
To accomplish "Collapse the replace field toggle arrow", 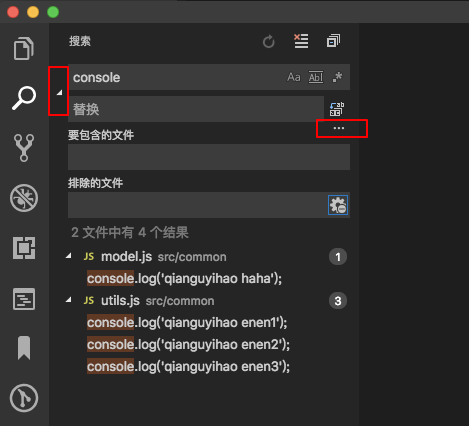I will click(x=59, y=93).
